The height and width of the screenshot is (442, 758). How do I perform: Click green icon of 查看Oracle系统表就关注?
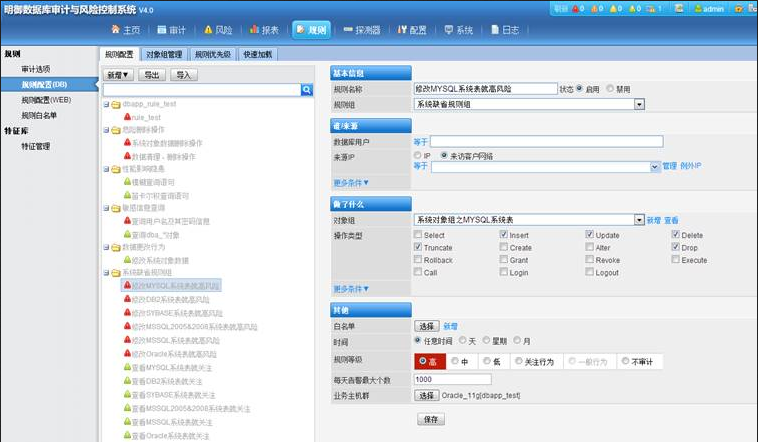(x=127, y=436)
